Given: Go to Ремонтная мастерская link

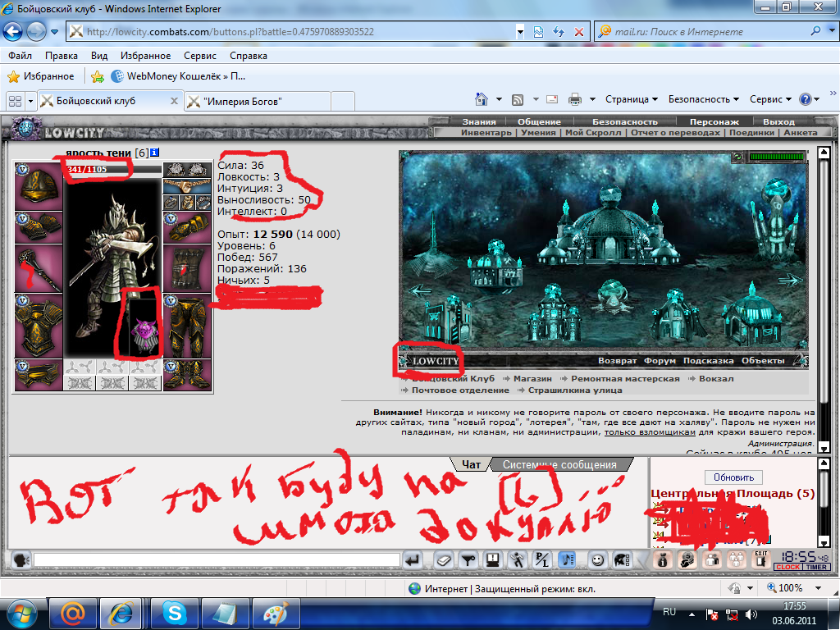Looking at the screenshot, I should pyautogui.click(x=624, y=379).
